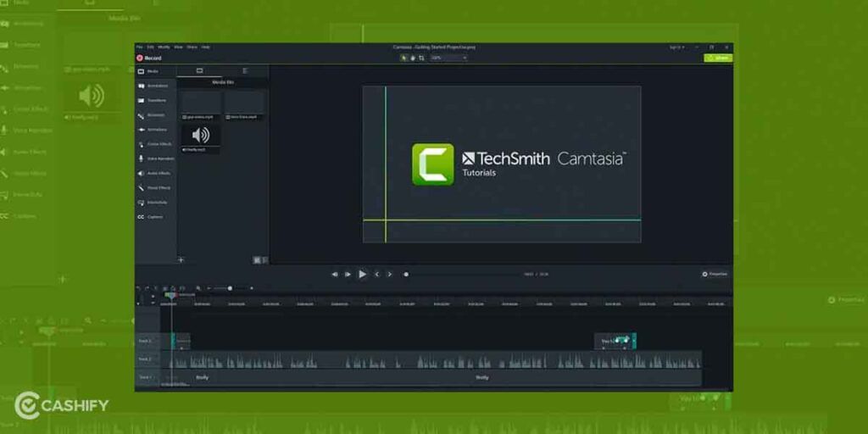The width and height of the screenshot is (868, 434).
Task: Select the canvas Pan hand tool
Action: pos(413,58)
